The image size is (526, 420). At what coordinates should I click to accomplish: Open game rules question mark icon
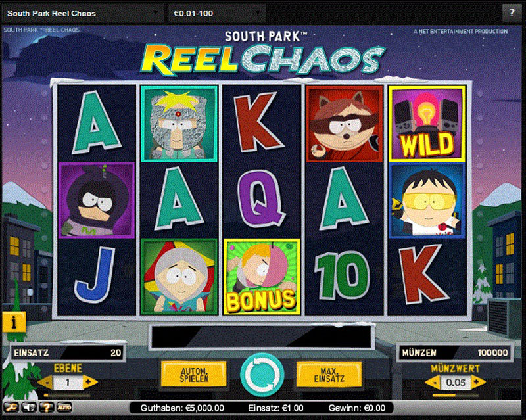47,408
